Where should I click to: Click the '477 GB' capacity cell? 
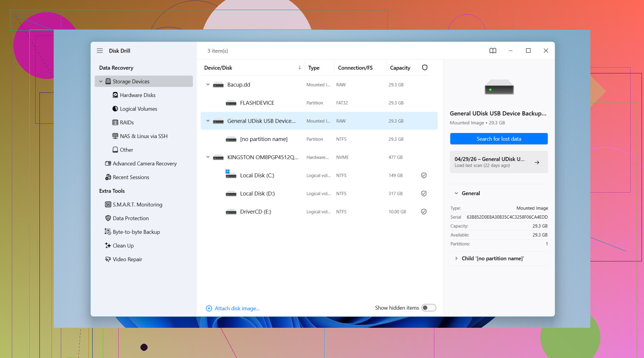[x=395, y=157]
